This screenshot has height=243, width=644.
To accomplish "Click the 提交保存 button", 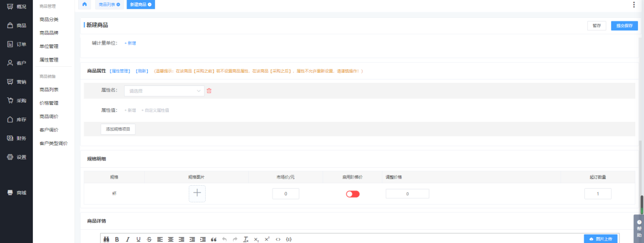I will tap(624, 26).
